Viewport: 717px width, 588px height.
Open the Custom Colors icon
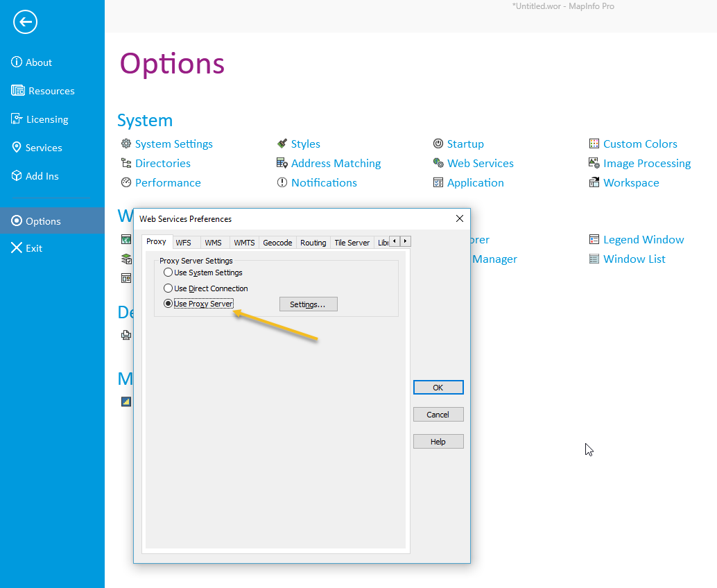tap(594, 144)
